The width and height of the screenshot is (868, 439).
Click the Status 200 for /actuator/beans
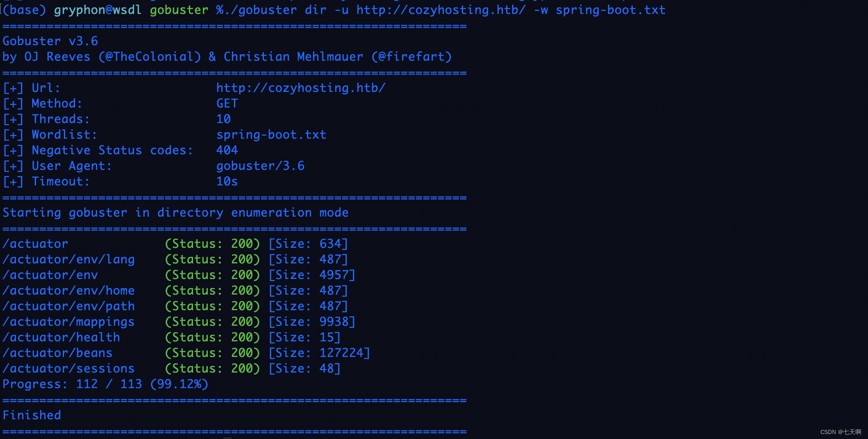(212, 353)
